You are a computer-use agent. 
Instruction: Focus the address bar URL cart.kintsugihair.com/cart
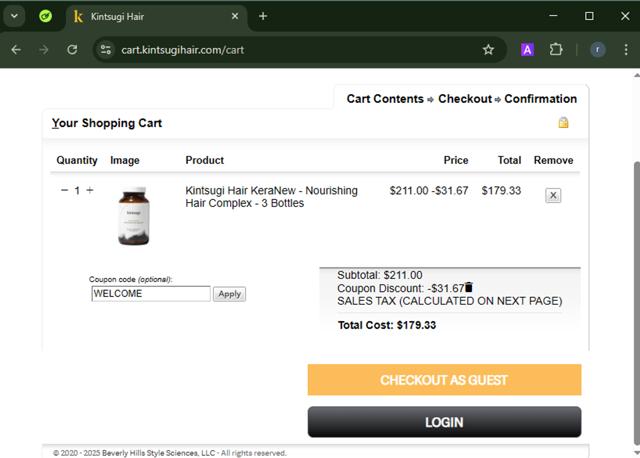point(182,50)
